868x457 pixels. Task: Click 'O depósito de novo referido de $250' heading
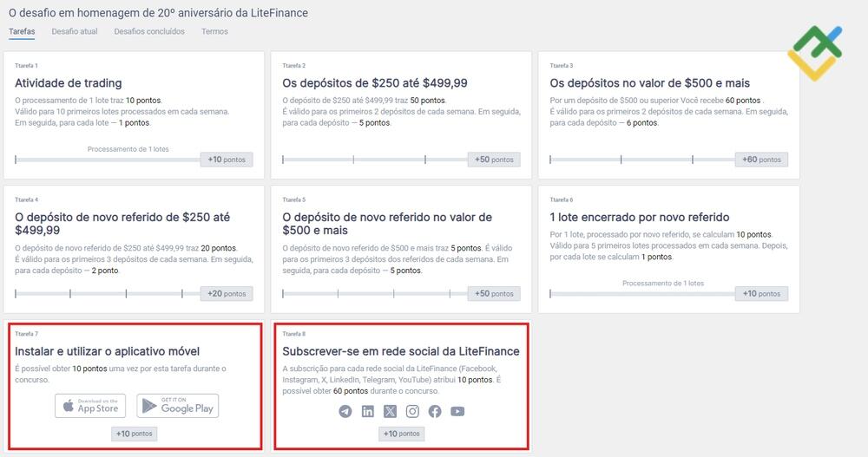click(x=122, y=224)
